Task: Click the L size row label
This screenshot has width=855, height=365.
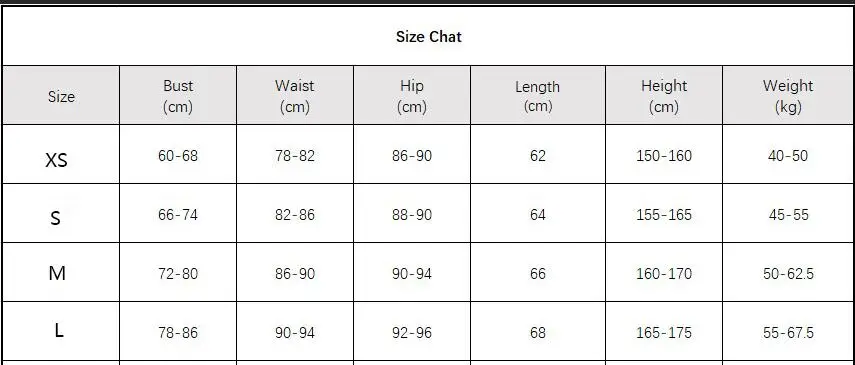Action: (x=59, y=330)
